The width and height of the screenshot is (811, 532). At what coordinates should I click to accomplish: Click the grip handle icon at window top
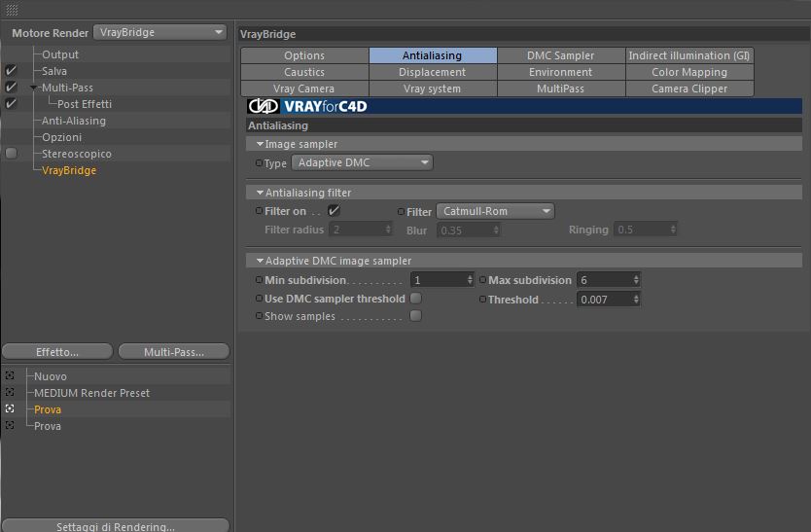point(12,10)
